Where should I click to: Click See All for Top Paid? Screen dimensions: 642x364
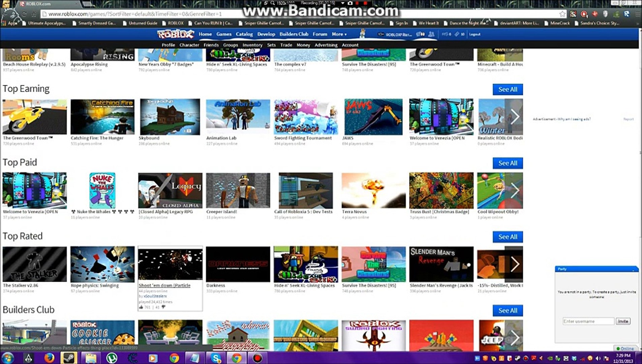pos(508,163)
